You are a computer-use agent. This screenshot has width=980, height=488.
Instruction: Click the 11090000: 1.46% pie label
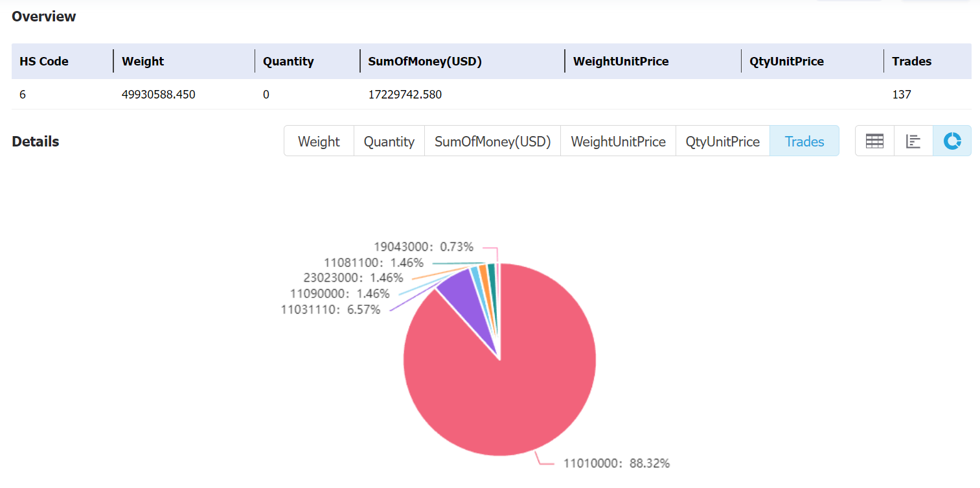pos(340,294)
